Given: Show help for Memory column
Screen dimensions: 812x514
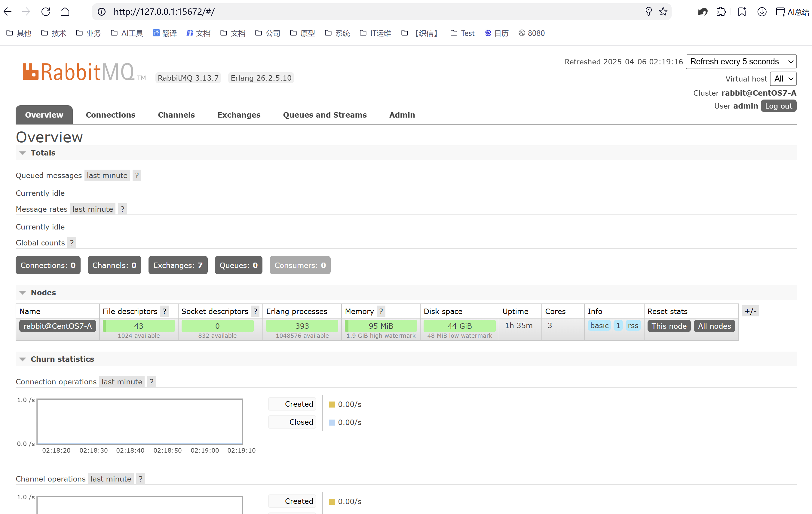Looking at the screenshot, I should (381, 311).
